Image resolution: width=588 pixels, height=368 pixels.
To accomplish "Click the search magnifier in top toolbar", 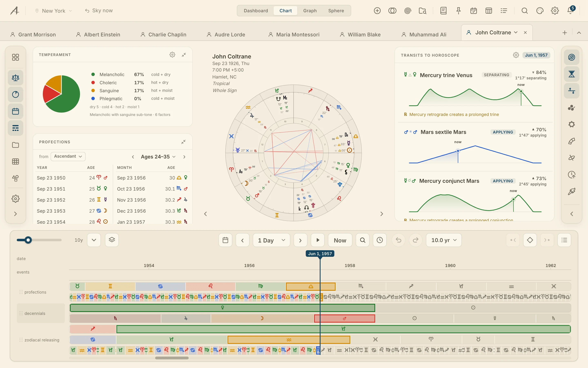I will 525,11.
